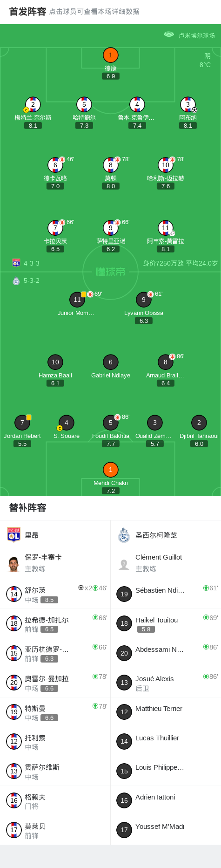
Task: Tap goalkeeper 德康 jersey number 1
Action: coord(110,55)
